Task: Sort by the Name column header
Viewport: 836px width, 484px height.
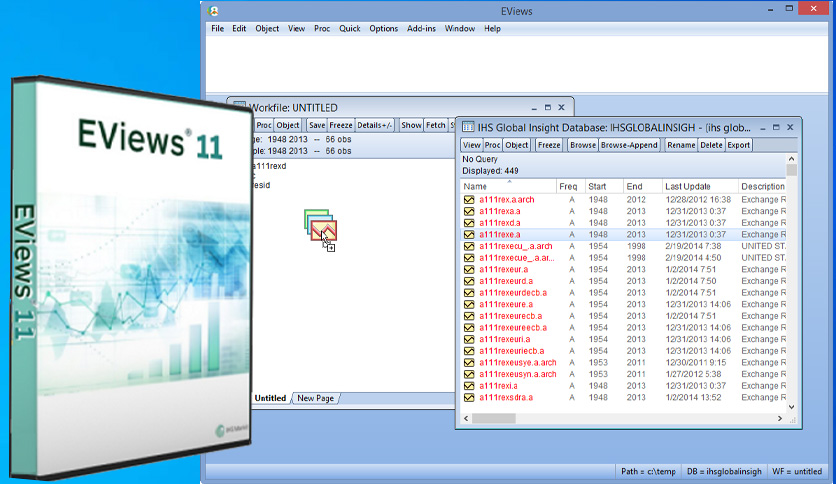Action: click(476, 186)
